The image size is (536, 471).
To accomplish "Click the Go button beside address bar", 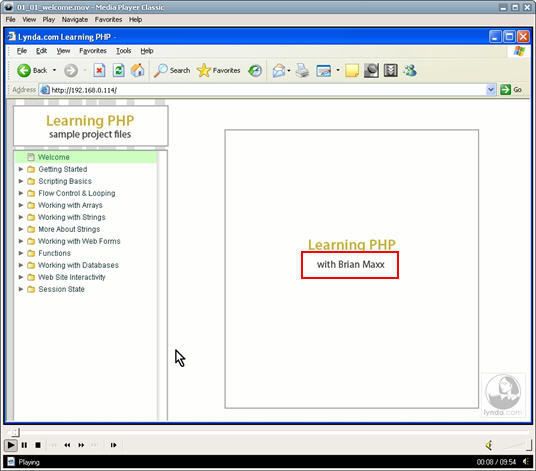I will pos(511,90).
